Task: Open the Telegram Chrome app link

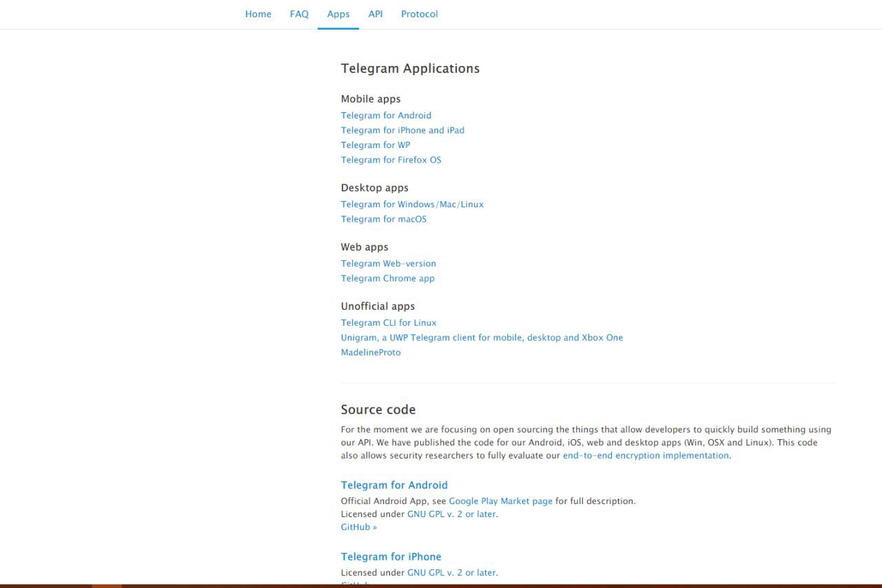Action: 387,278
